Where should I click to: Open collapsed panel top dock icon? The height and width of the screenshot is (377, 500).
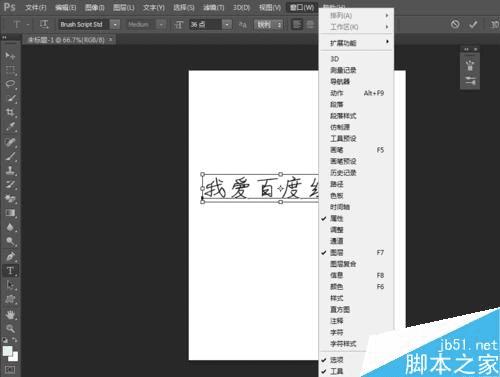point(470,65)
